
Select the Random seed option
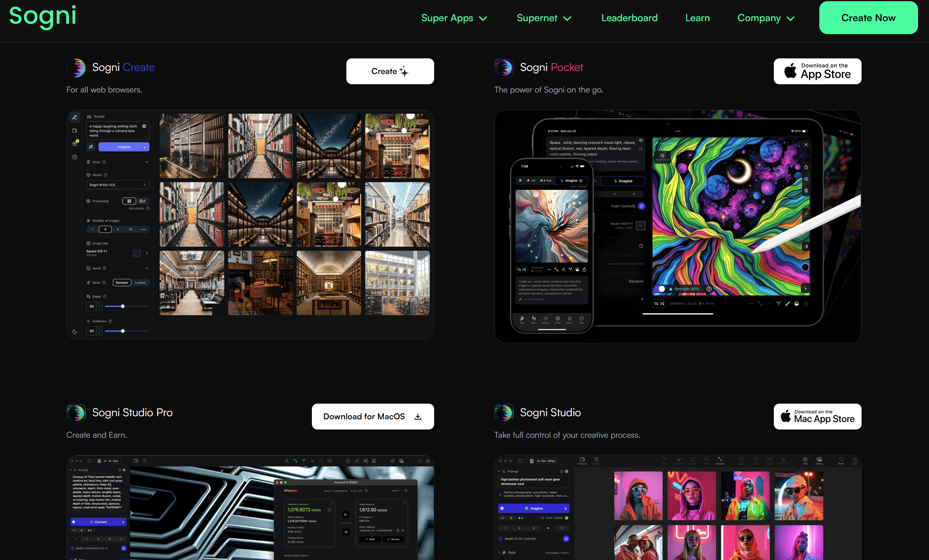click(122, 283)
